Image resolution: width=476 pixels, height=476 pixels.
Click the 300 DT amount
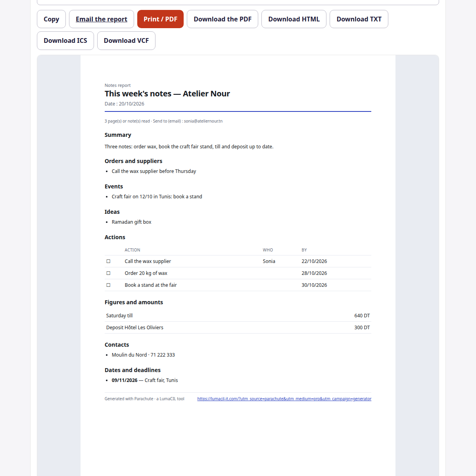tap(362, 328)
